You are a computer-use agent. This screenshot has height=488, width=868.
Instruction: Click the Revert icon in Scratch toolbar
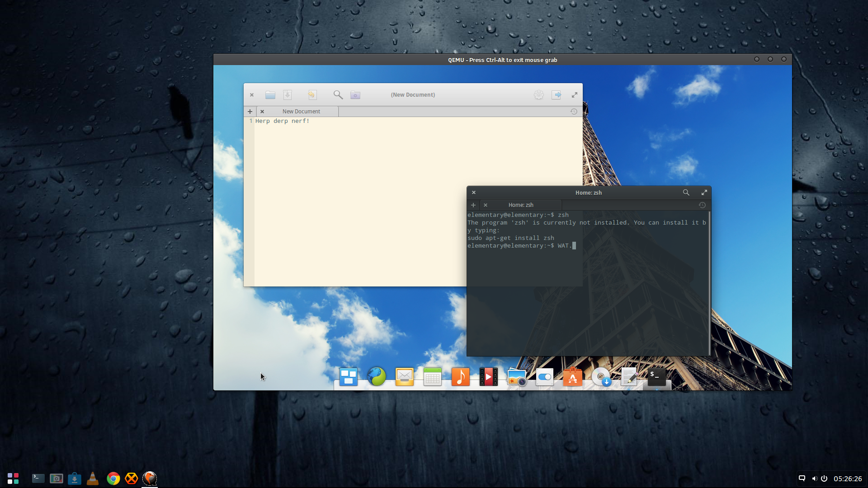tap(312, 95)
